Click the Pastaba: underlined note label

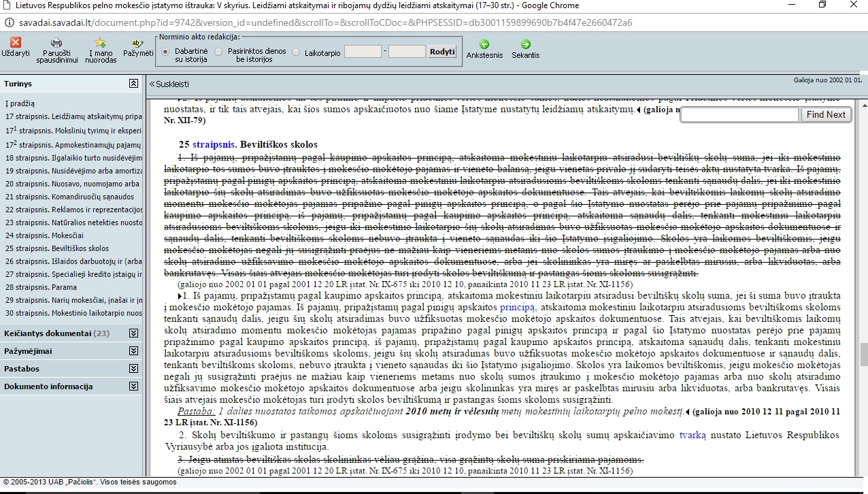197,412
